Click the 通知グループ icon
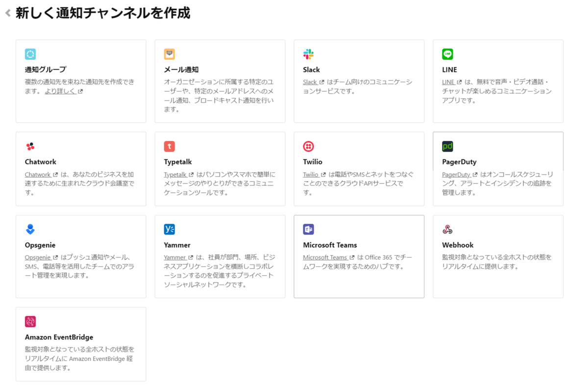 coord(30,54)
